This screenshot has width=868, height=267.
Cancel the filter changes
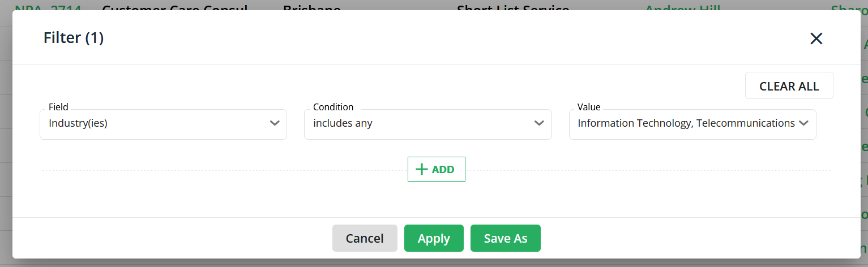365,238
